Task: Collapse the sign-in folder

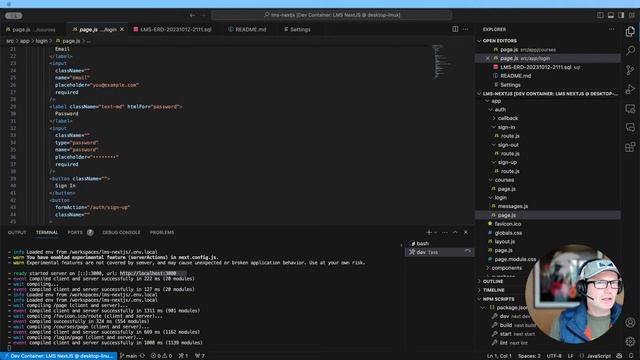Action: pyautogui.click(x=506, y=127)
